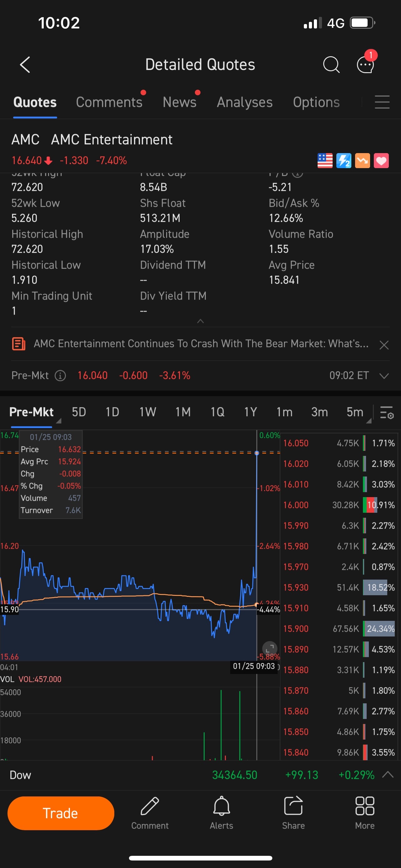Open the Analyses tab
This screenshot has width=401, height=868.
pos(245,102)
